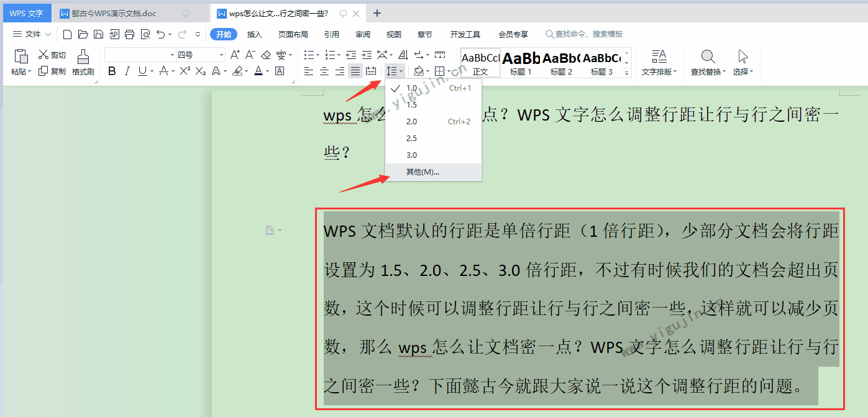The image size is (868, 417).
Task: Copy selection with 复制
Action: point(52,71)
